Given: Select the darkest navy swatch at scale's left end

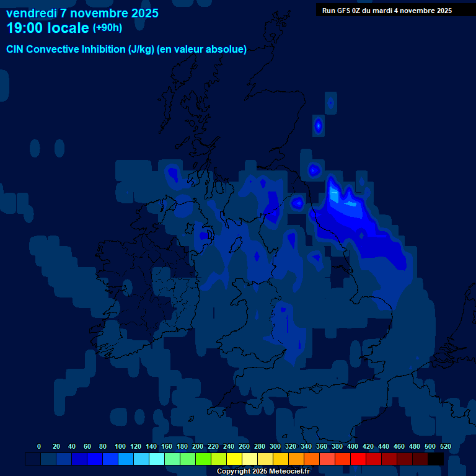Looking at the screenshot, I should click(33, 459).
